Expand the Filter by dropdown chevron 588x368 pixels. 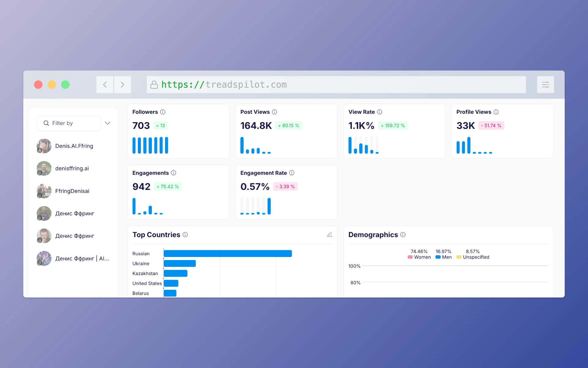(107, 123)
